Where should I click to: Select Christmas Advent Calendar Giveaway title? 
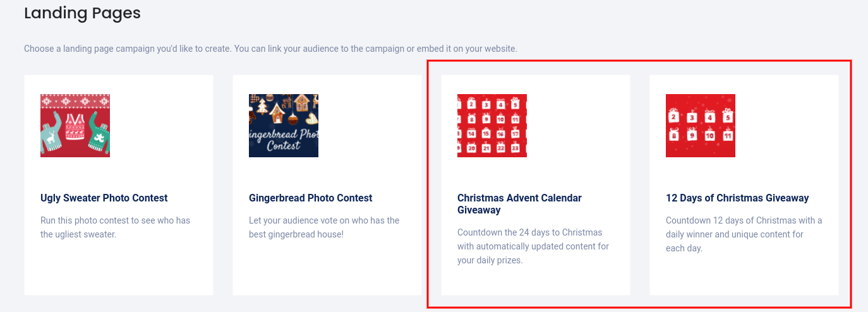[x=520, y=204]
